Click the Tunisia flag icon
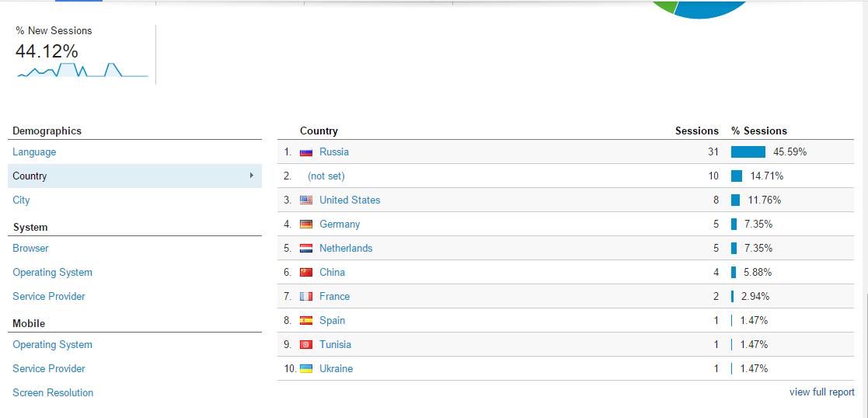The width and height of the screenshot is (868, 418). (306, 345)
